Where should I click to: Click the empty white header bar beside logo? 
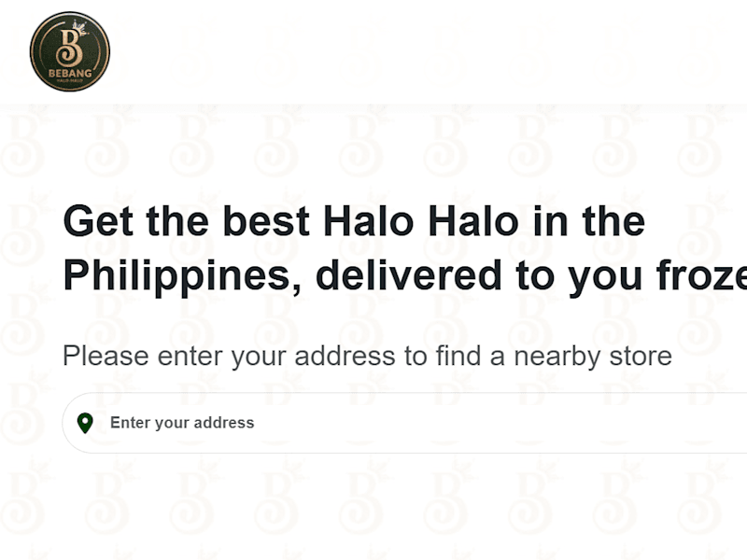tap(429, 51)
